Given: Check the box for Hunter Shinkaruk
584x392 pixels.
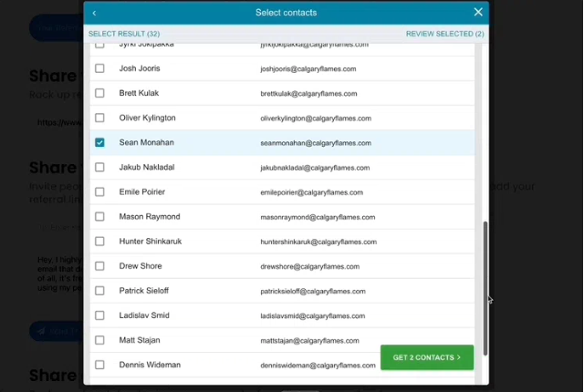Looking at the screenshot, I should pyautogui.click(x=99, y=242).
